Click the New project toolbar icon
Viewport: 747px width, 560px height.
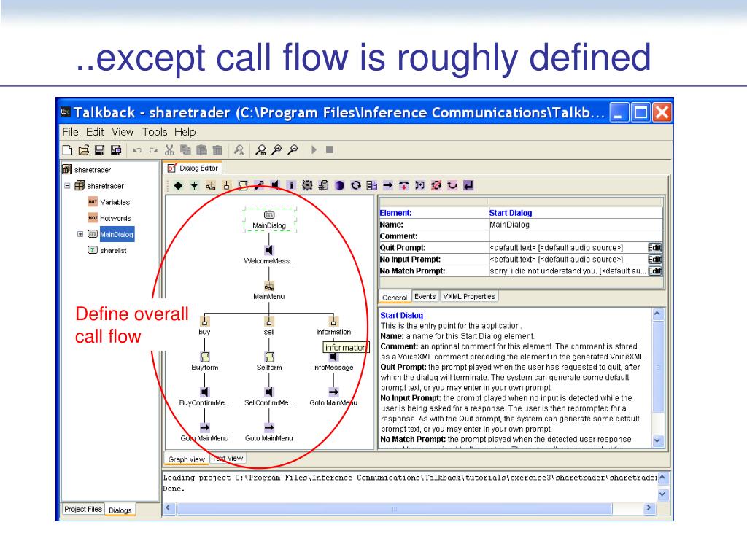point(68,150)
